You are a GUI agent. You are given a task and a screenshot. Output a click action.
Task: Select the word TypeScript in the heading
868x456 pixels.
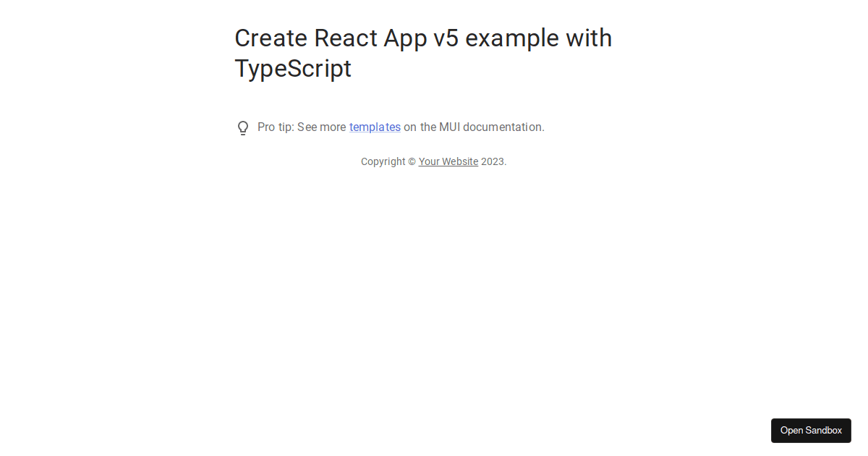[293, 68]
